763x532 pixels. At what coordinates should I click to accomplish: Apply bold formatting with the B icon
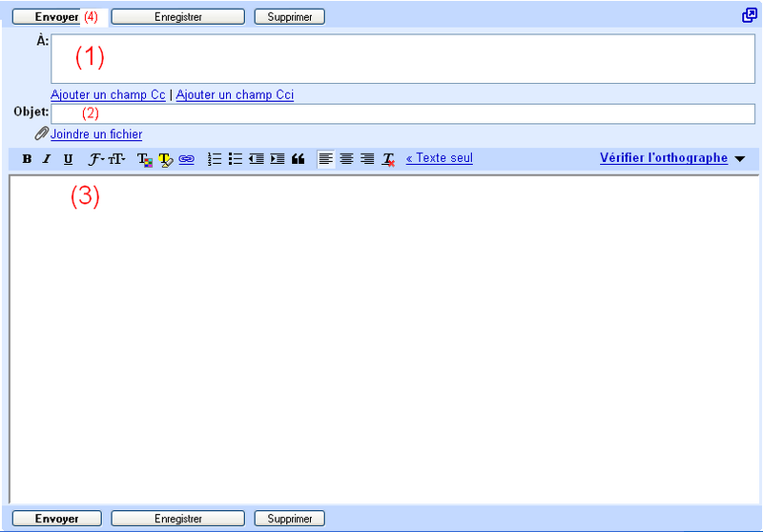(28, 158)
